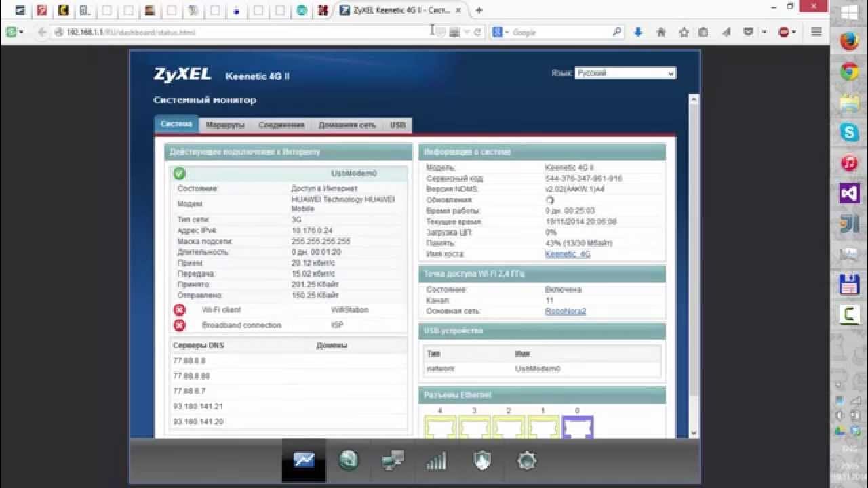Click the yellow Ethernet port 4 icon
This screenshot has height=488, width=868.
click(x=440, y=427)
